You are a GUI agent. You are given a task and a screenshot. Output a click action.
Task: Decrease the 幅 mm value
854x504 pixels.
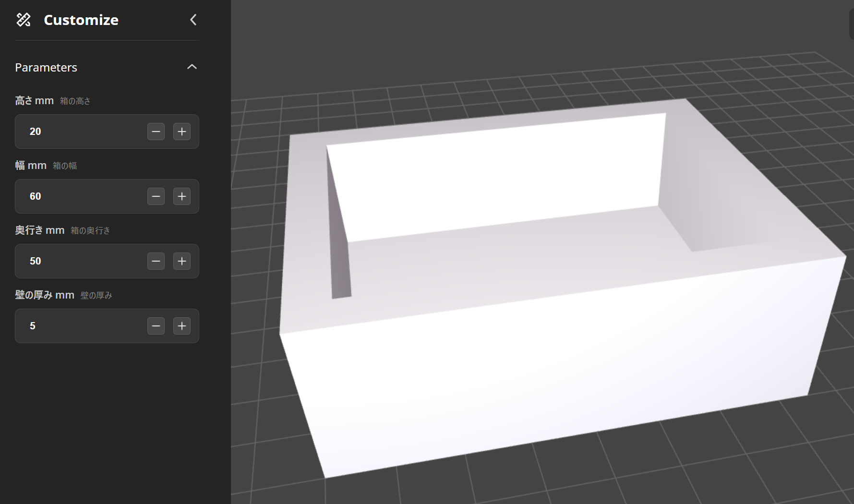pos(156,196)
